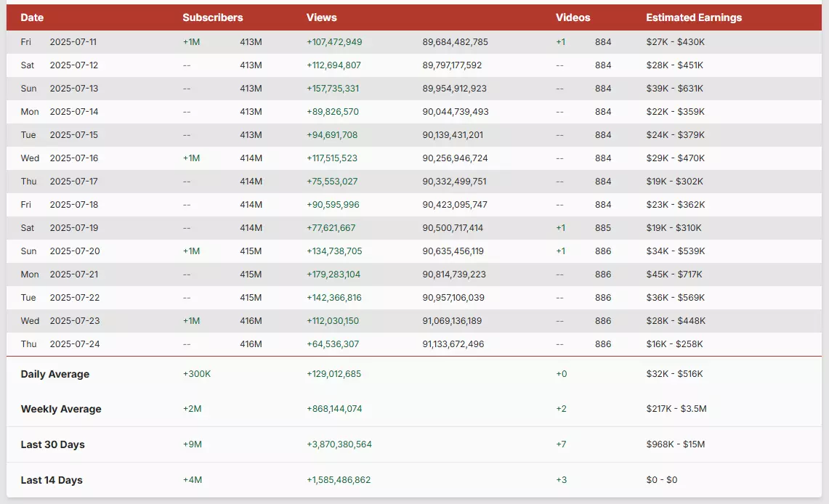Select the date 2025-07-13
This screenshot has width=829, height=504.
coord(74,88)
